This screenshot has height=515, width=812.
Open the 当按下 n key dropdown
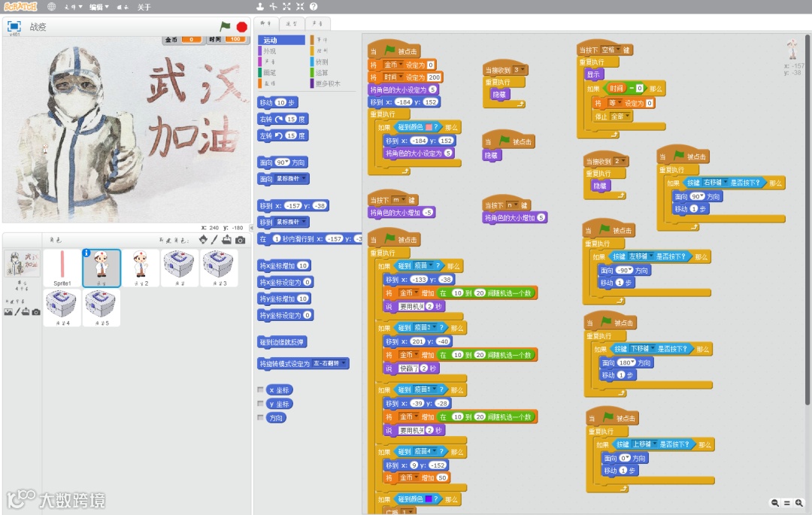[512, 205]
